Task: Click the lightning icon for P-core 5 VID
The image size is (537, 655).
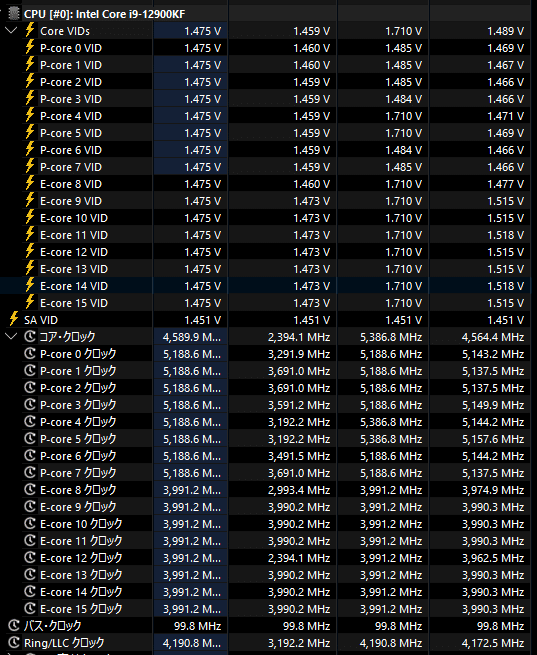Action: 30,132
